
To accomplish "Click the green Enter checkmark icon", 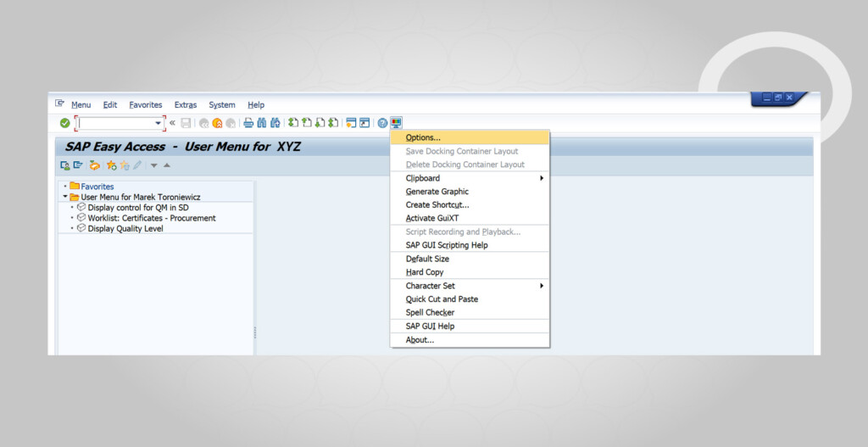I will point(64,123).
